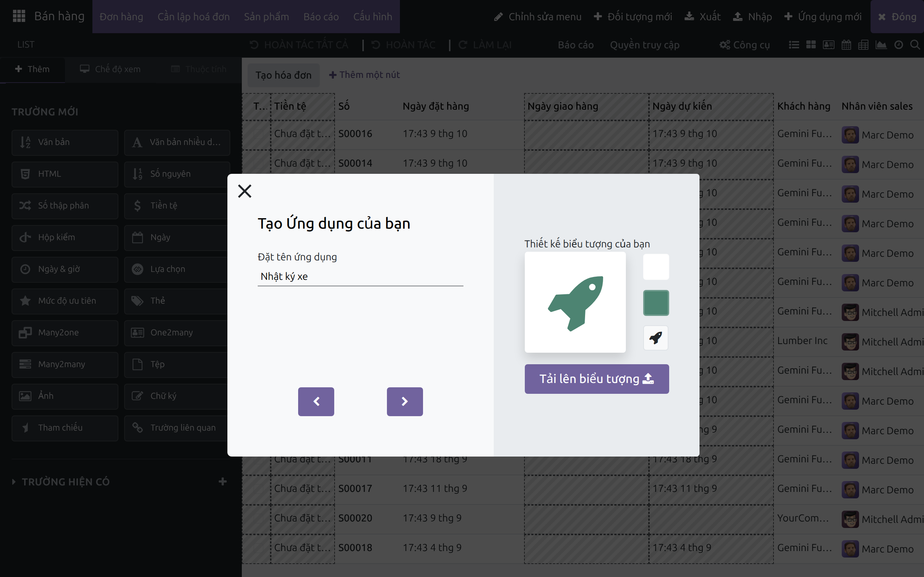Switch to the List view icon
Screen dimensions: 924x577
794,45
